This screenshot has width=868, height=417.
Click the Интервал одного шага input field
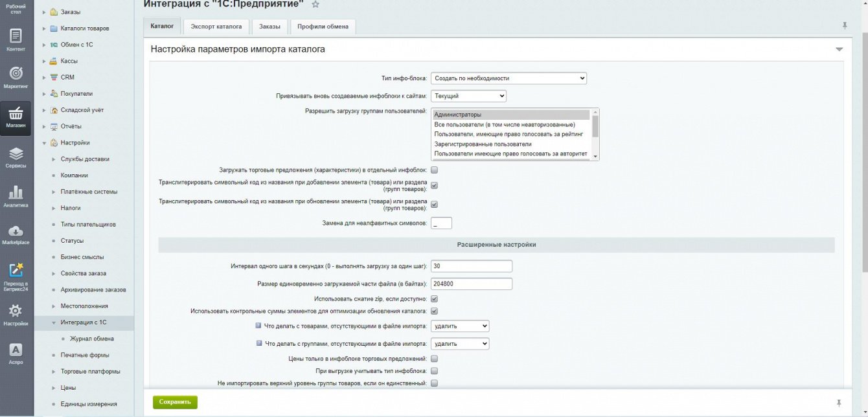472,266
